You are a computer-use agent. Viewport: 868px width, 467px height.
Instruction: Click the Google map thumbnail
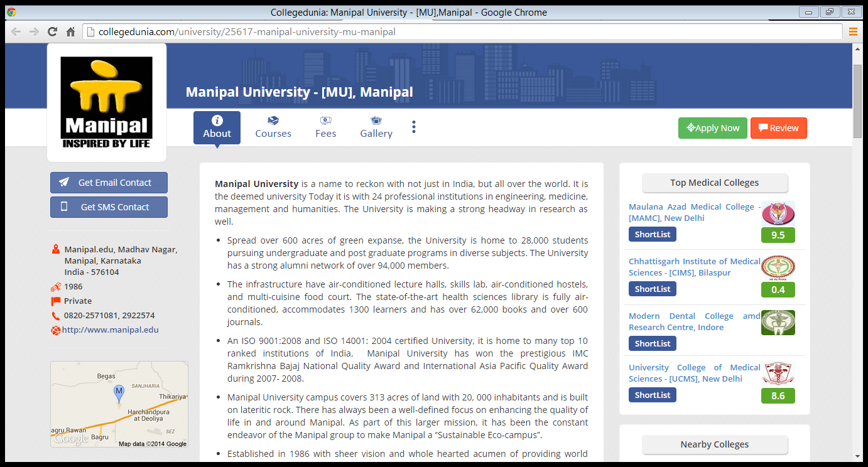click(x=119, y=404)
